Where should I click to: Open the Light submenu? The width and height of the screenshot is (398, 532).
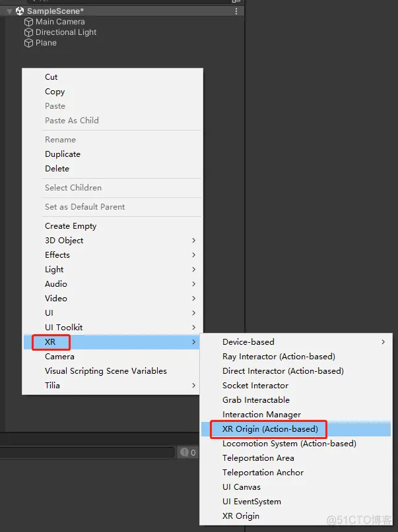[x=112, y=270]
